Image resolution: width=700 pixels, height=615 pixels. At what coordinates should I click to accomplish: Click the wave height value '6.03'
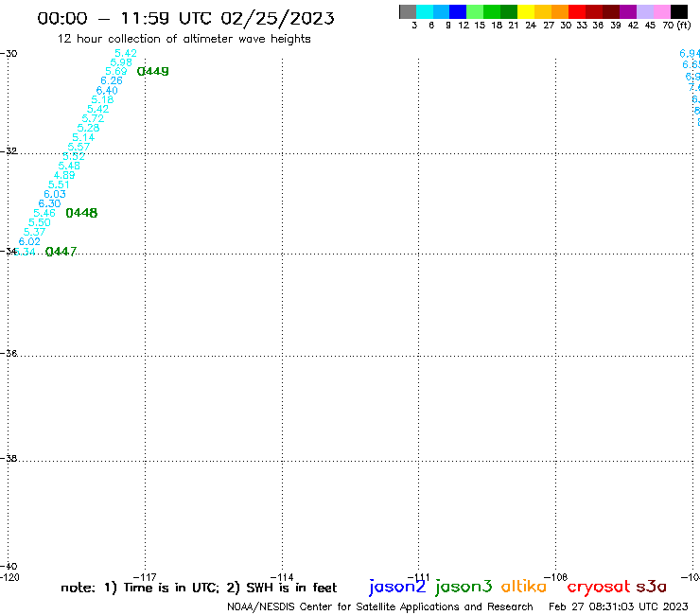click(55, 194)
